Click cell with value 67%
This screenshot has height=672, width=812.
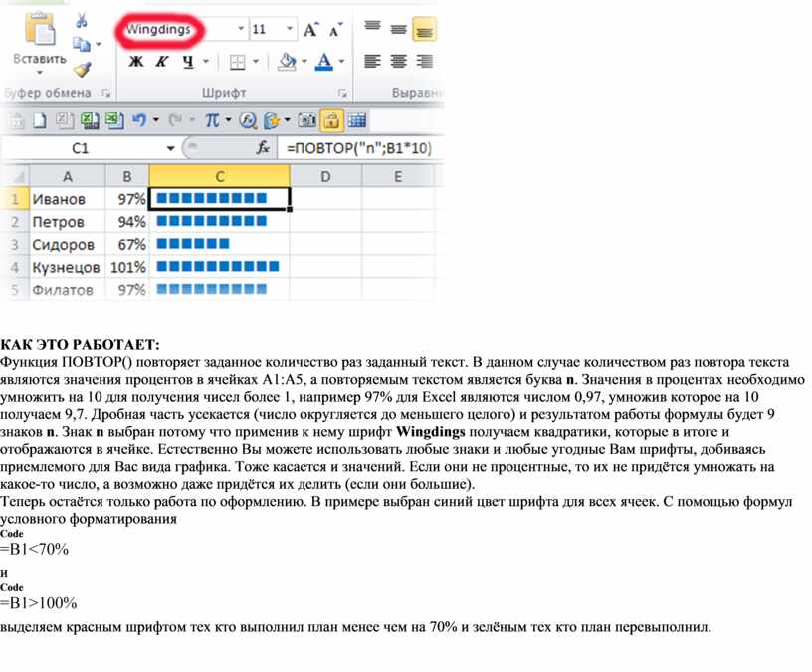127,244
